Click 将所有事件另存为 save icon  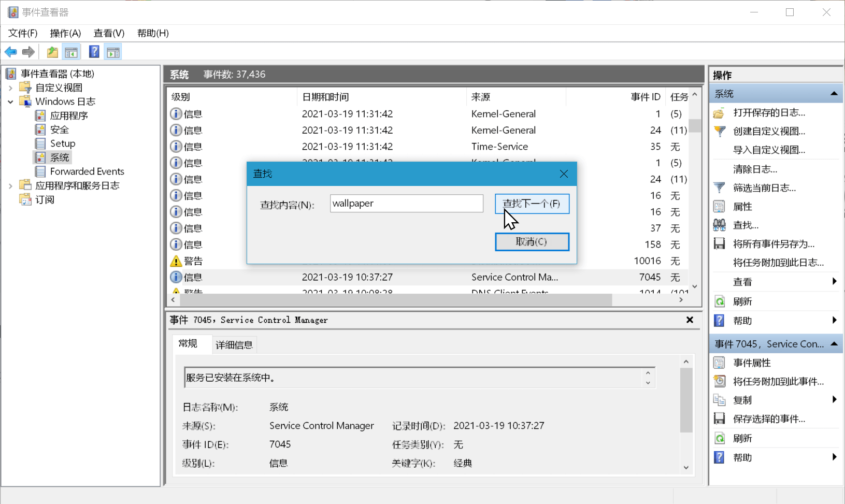(x=720, y=243)
